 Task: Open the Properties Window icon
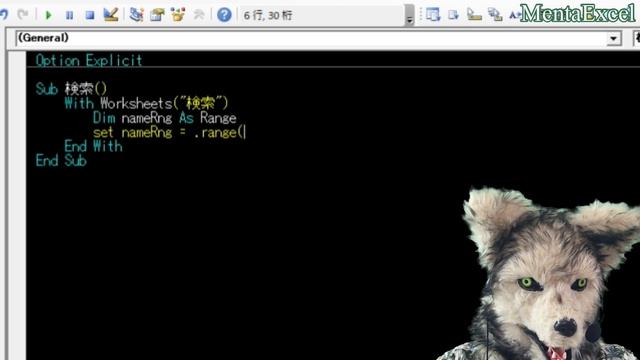tap(157, 15)
